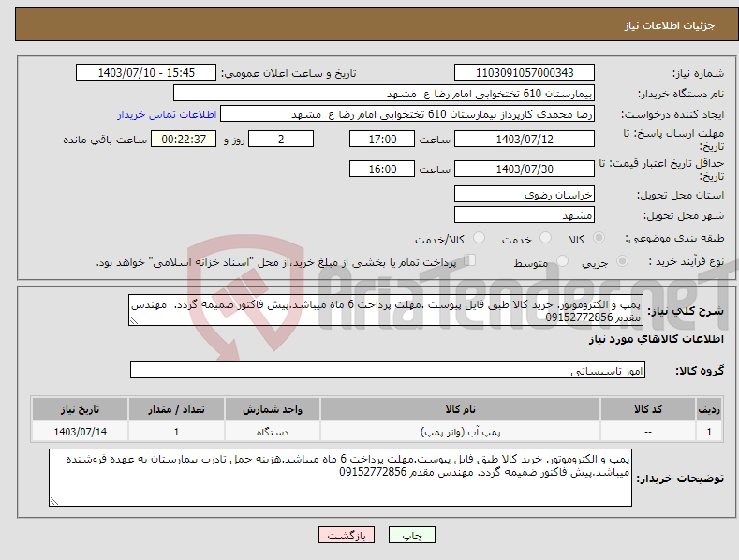The height and width of the screenshot is (560, 739).
Task: Click the remaining days field showing 2
Action: click(281, 139)
